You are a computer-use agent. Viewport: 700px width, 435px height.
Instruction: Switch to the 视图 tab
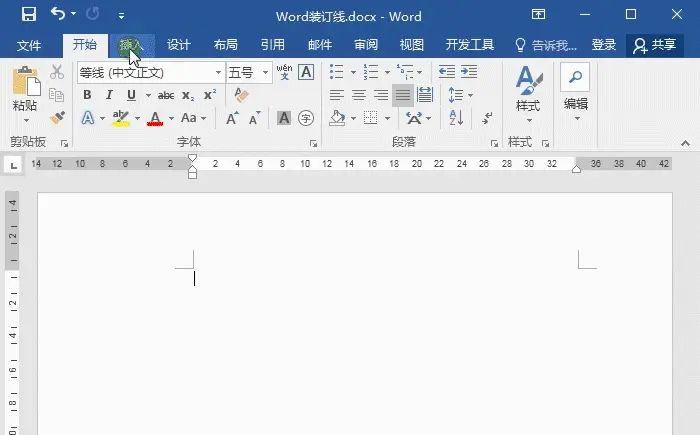(412, 45)
